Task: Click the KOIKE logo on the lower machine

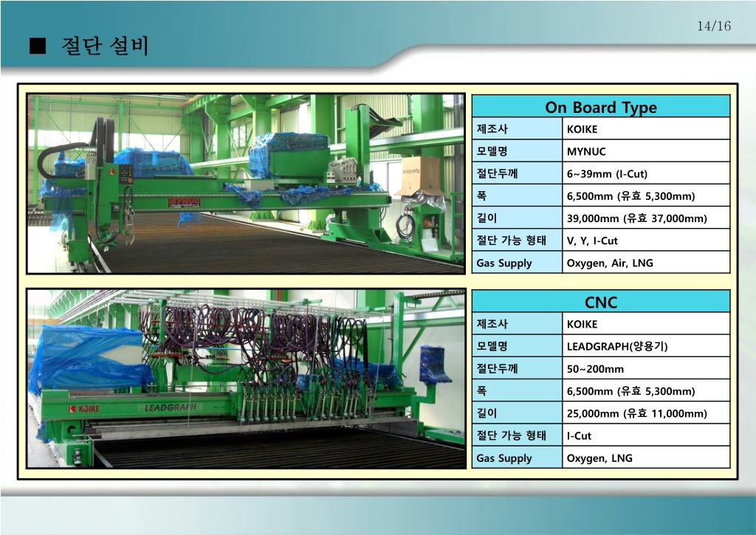Action: [x=84, y=409]
